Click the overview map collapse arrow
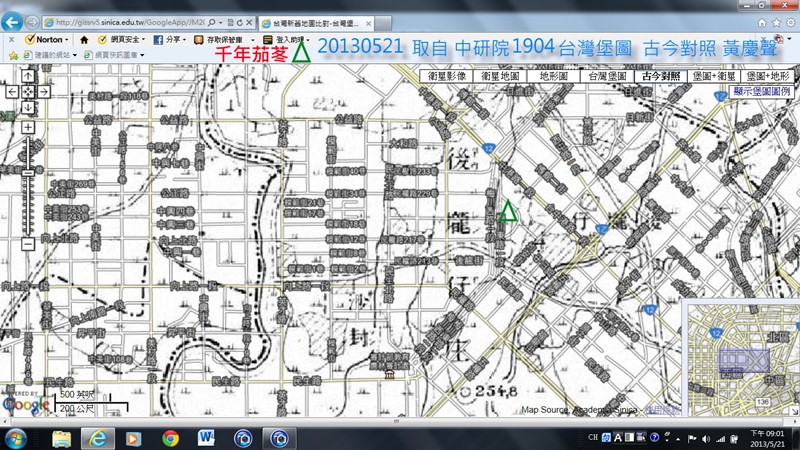Viewport: 800px width, 450px height. click(795, 411)
